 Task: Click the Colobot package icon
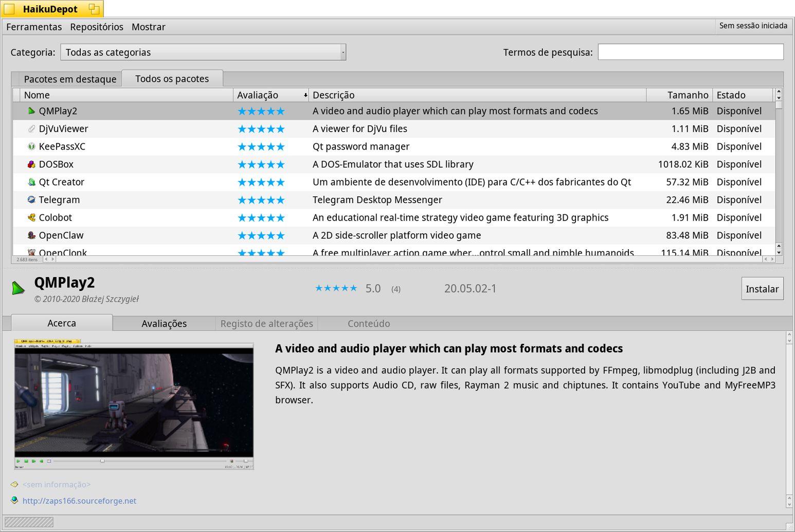[31, 217]
